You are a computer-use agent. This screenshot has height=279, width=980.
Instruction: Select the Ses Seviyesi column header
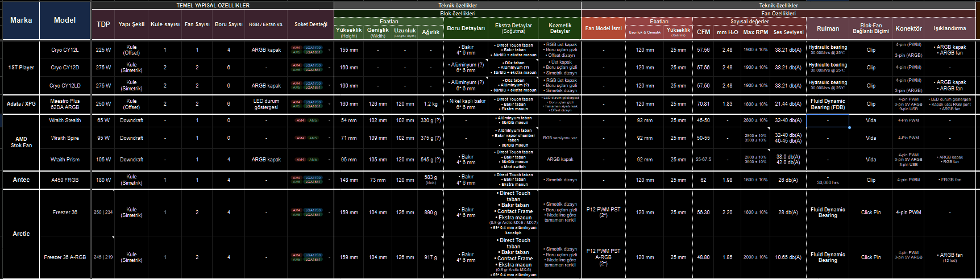[x=788, y=32]
